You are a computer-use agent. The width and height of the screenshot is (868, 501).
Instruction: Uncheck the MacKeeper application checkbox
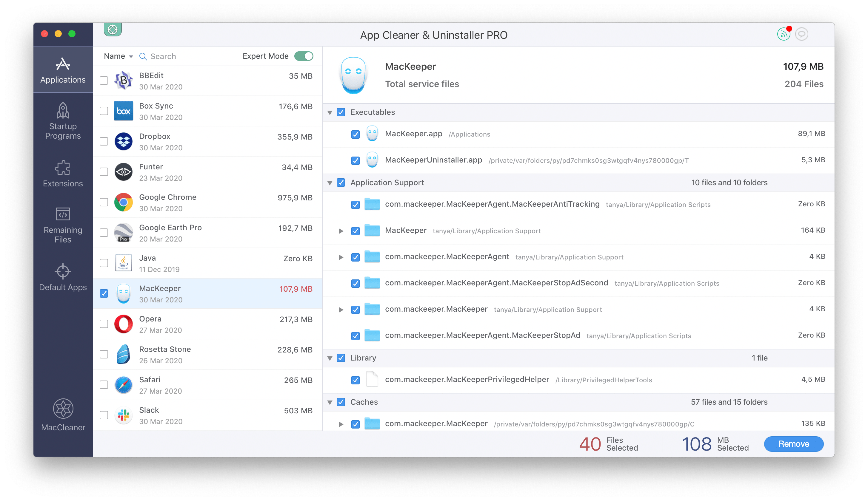pos(104,293)
